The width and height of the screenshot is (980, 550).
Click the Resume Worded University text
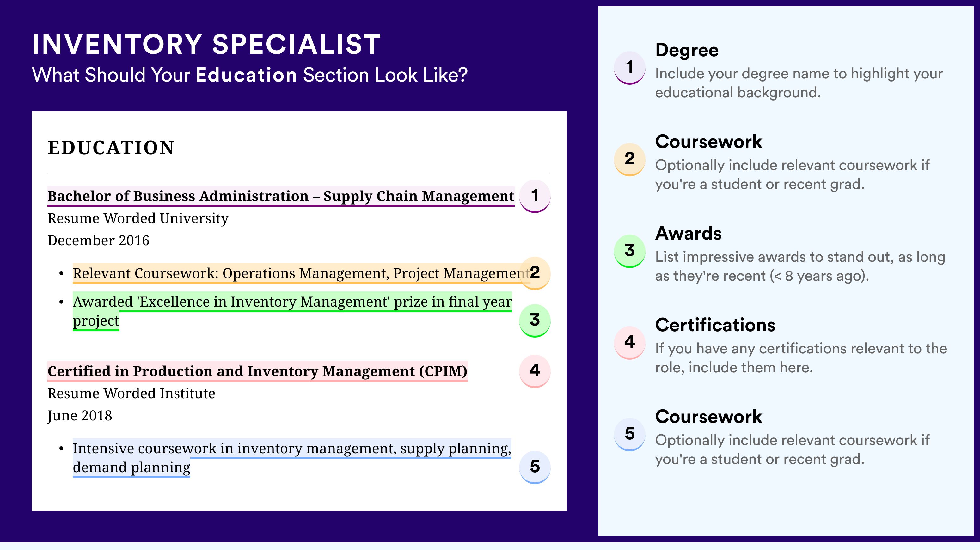coord(138,218)
